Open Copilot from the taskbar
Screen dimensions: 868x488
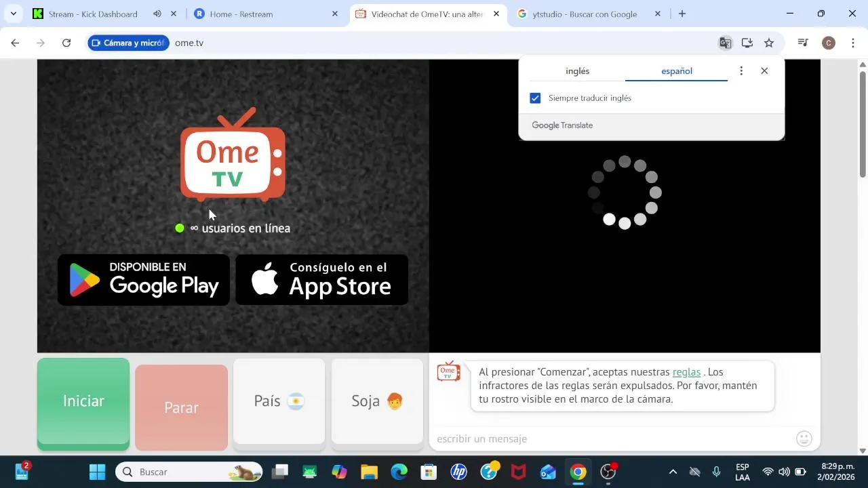point(339,472)
